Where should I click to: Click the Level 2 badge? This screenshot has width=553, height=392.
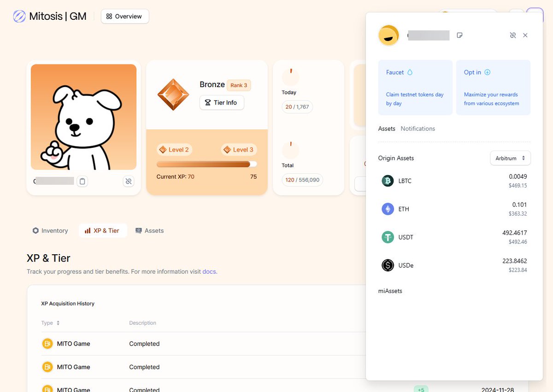(x=174, y=150)
